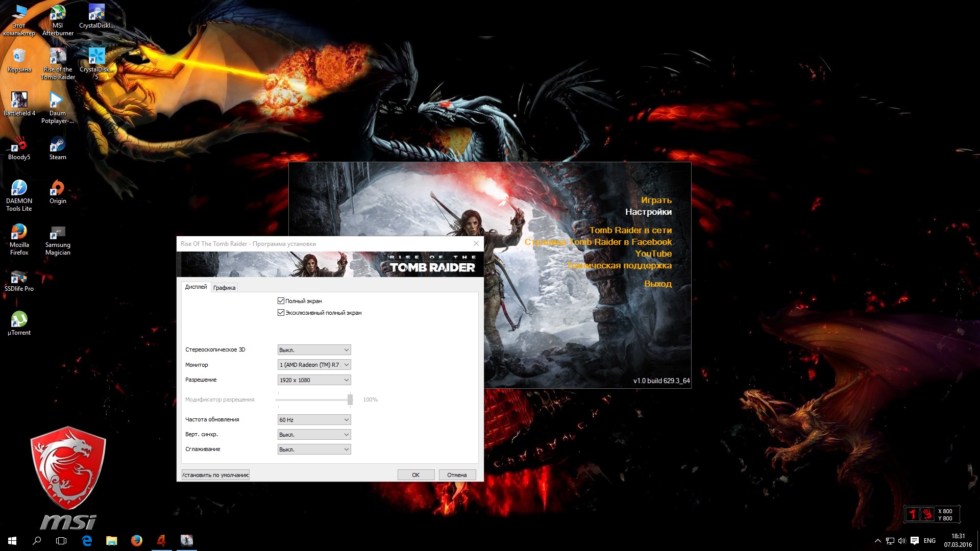Screen dimensions: 980x551
Task: Select the Дисплей tab
Action: (x=196, y=287)
